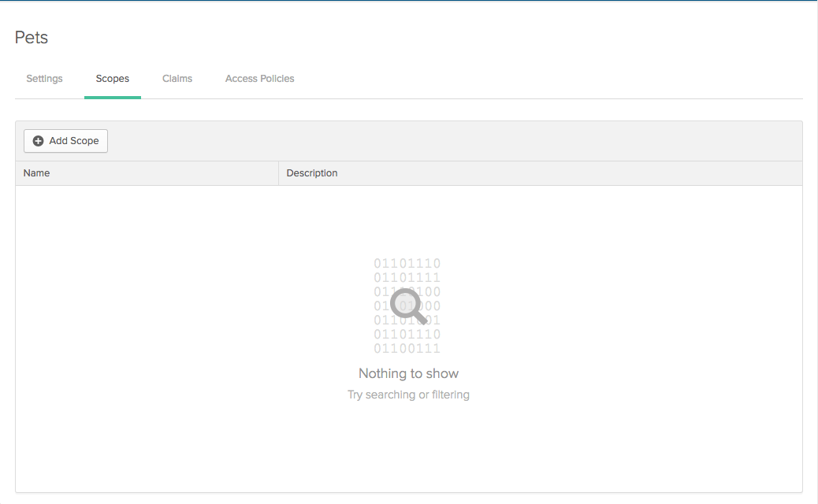The image size is (818, 504).
Task: Open the Settings tab
Action: (44, 79)
